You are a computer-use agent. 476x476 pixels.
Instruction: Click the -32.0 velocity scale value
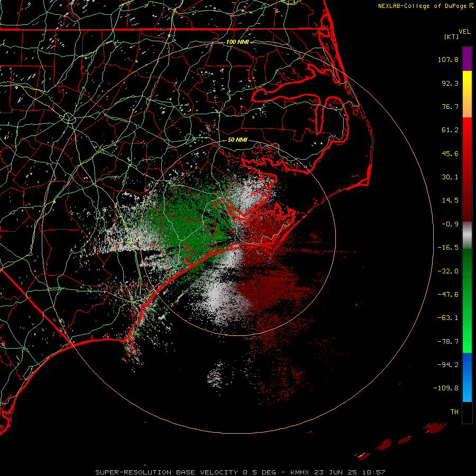pos(448,271)
